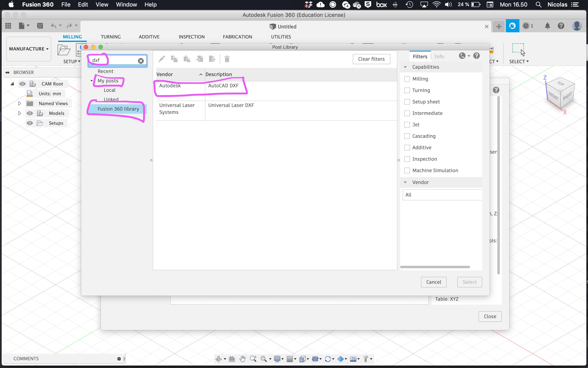
Task: Open the data panel grid icon
Action: pos(8,26)
